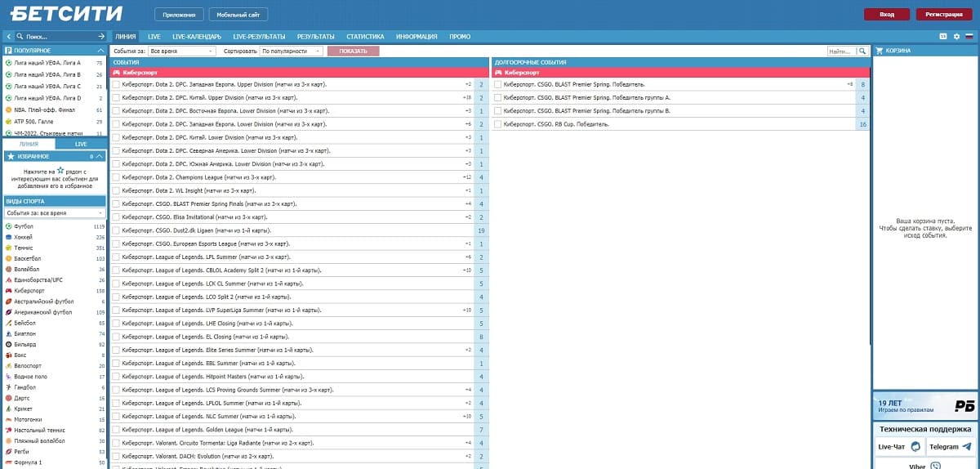The width and height of the screenshot is (980, 469).
Task: Check League of Legends LPL Summer checkbox
Action: (115, 257)
